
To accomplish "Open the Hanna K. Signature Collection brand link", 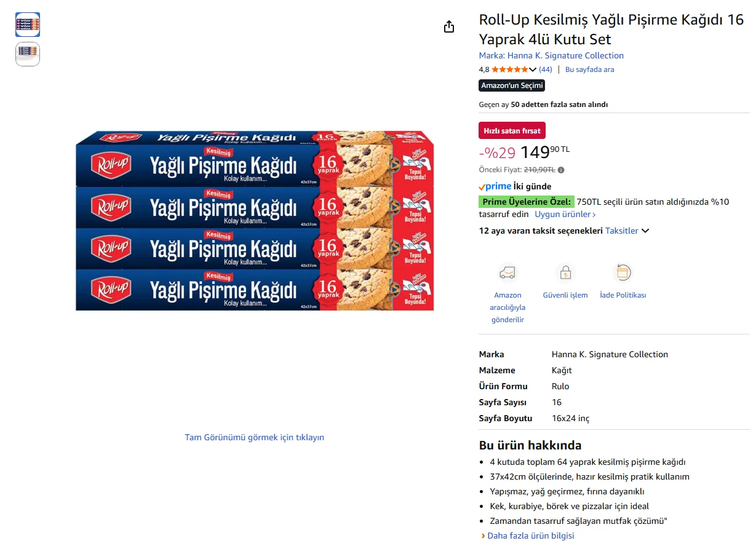I will pos(551,55).
